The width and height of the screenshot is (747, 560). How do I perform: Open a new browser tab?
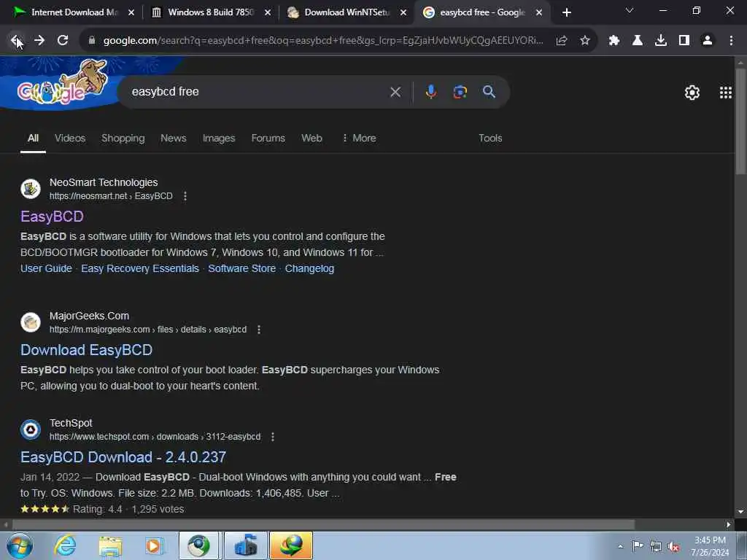click(566, 13)
